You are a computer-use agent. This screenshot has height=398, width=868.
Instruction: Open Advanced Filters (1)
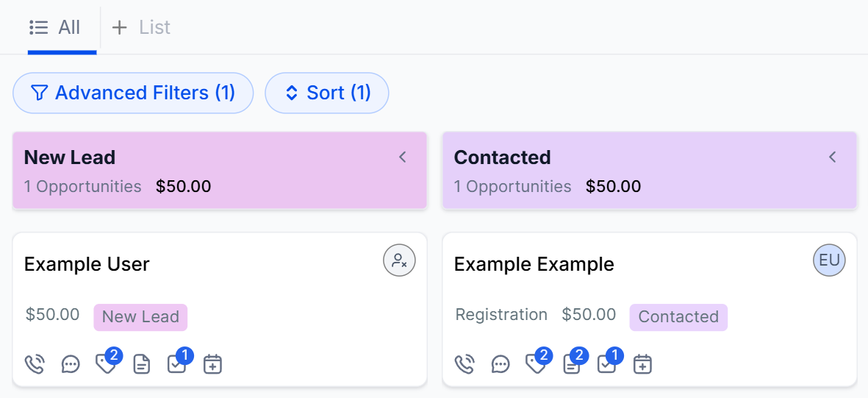[x=133, y=93]
